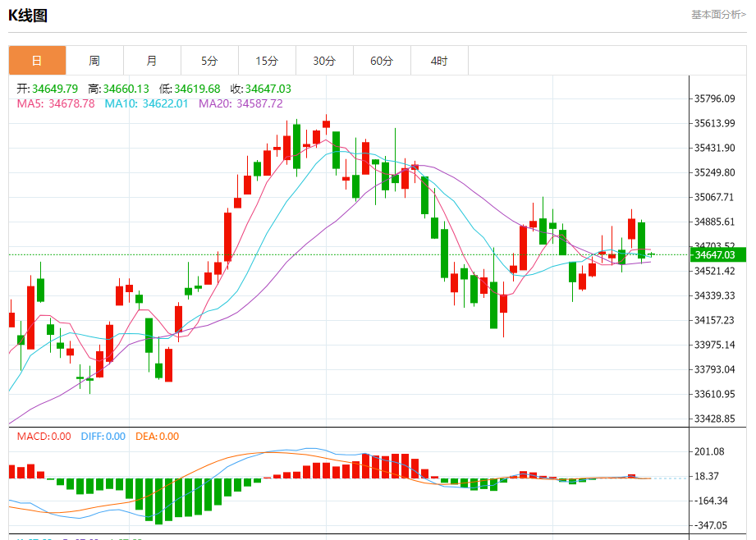Open the 60分 interval tab
The width and height of the screenshot is (756, 540).
pyautogui.click(x=382, y=60)
